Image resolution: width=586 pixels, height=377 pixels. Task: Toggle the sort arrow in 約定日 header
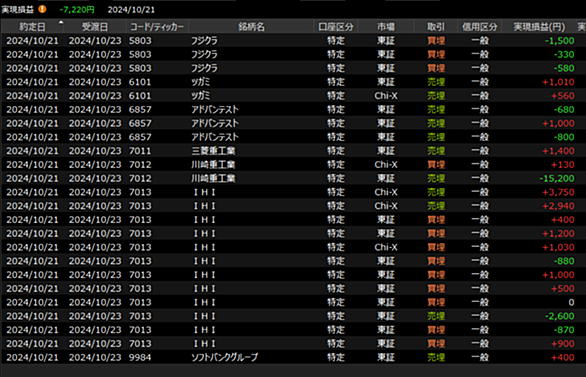click(61, 22)
